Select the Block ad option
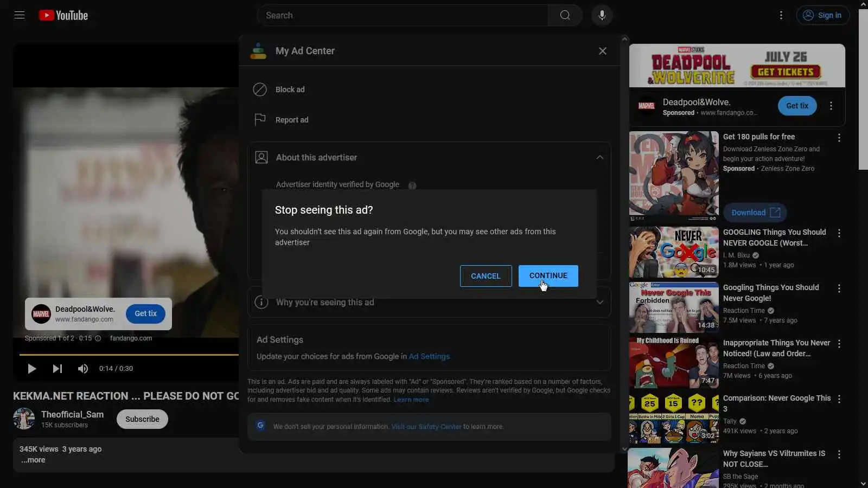The width and height of the screenshot is (868, 488). click(290, 89)
